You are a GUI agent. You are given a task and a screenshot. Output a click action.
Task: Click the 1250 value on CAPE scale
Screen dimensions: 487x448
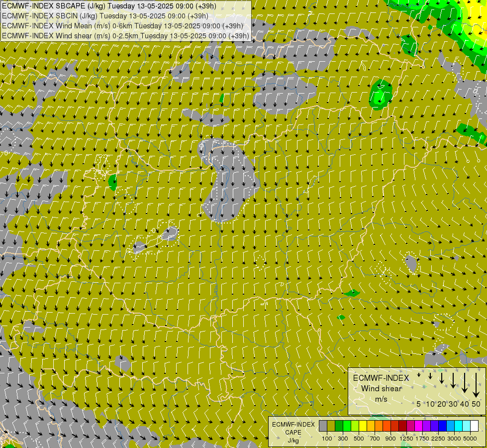[x=406, y=439]
